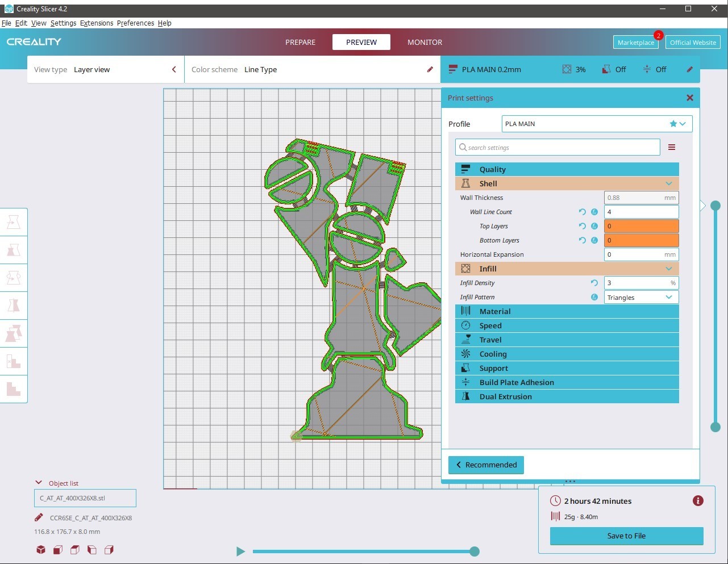The image size is (728, 564).
Task: Open the Profile dropdown showing PLA MAIN
Action: [597, 124]
